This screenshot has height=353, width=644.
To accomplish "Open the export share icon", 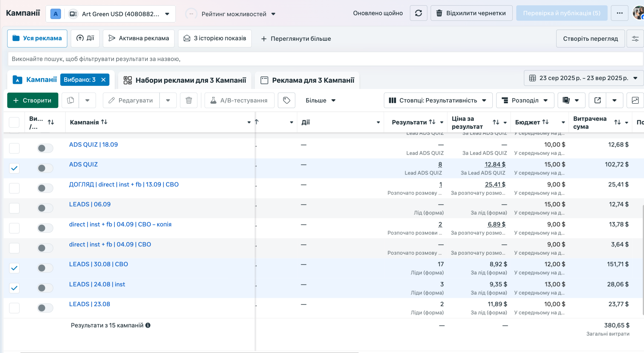I will point(597,100).
